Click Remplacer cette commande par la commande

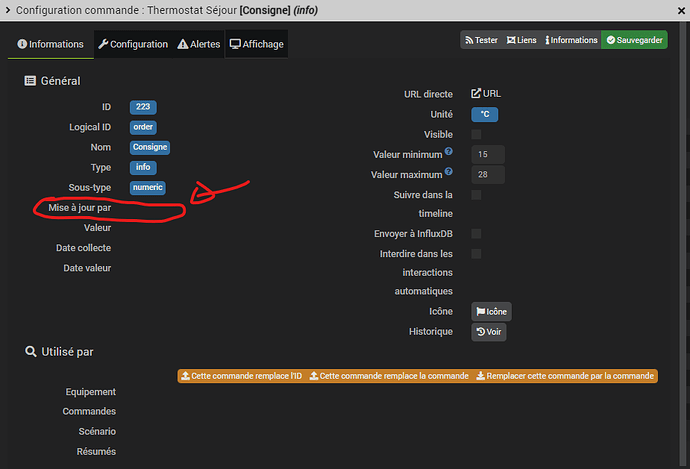point(565,376)
